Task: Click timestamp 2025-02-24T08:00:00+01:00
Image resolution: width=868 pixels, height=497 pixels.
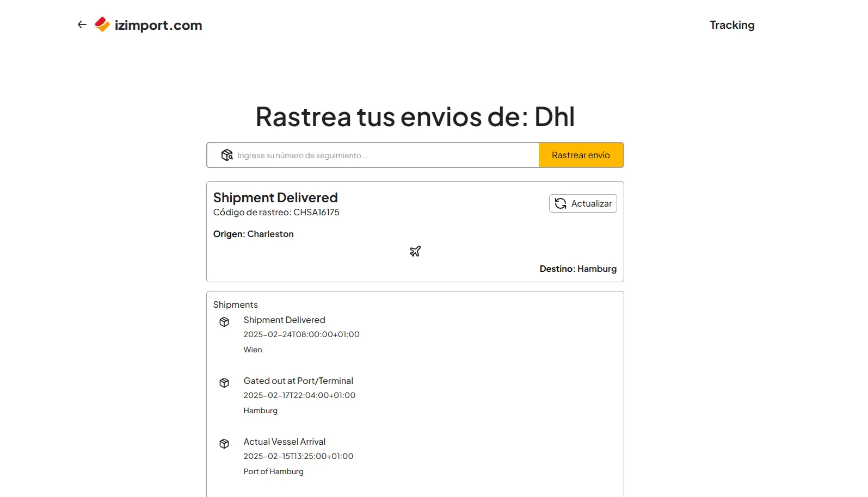Action: 301,334
